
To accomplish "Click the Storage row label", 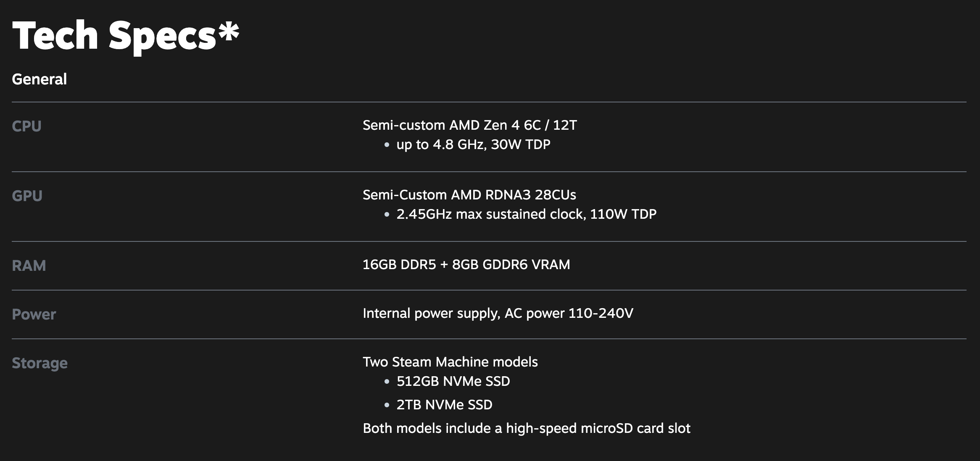I will 40,363.
